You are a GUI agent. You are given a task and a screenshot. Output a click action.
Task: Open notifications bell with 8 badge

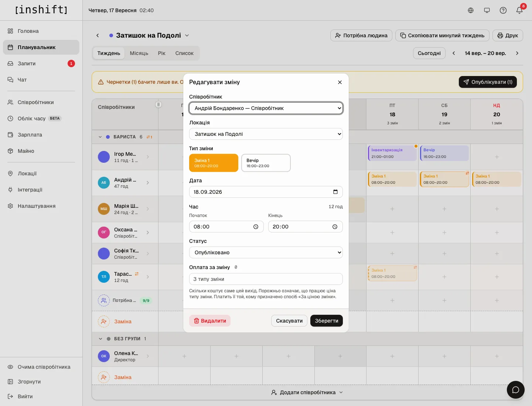click(519, 10)
